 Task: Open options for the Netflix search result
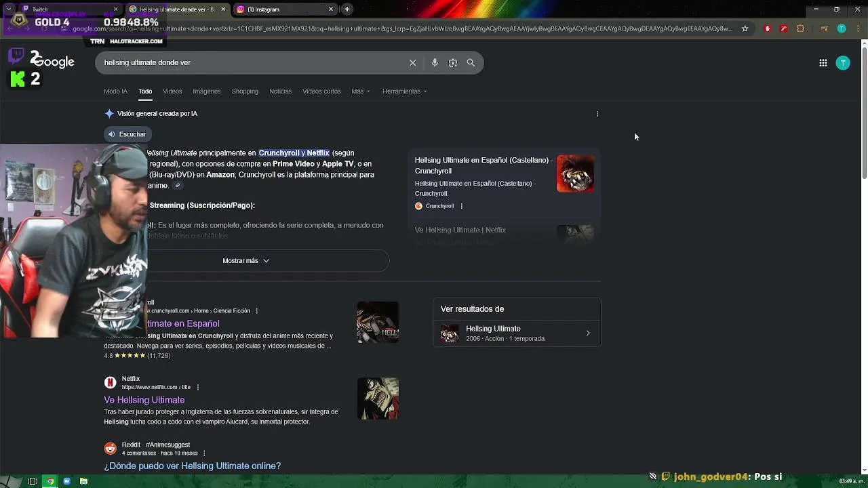[x=197, y=387]
